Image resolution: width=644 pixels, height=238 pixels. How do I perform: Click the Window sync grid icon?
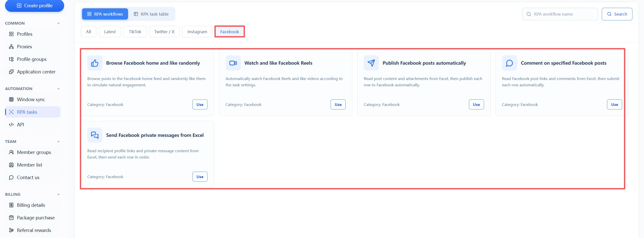coord(11,99)
